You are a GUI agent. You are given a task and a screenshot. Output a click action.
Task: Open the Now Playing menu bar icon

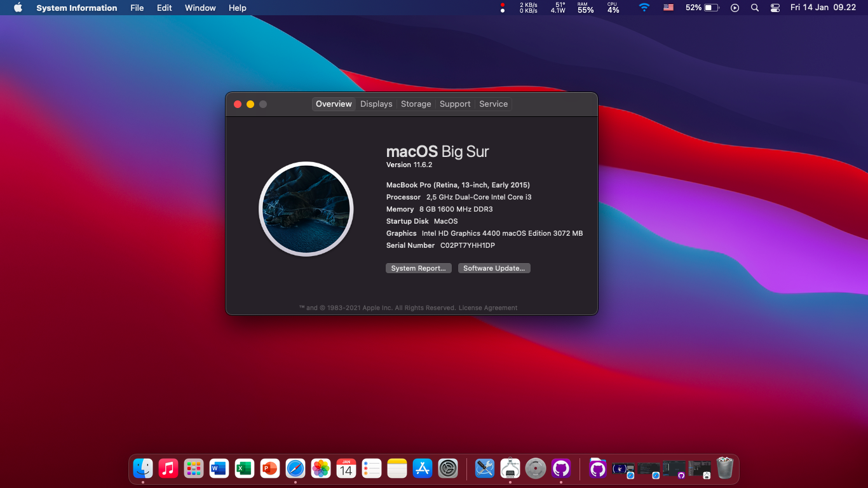pos(735,8)
